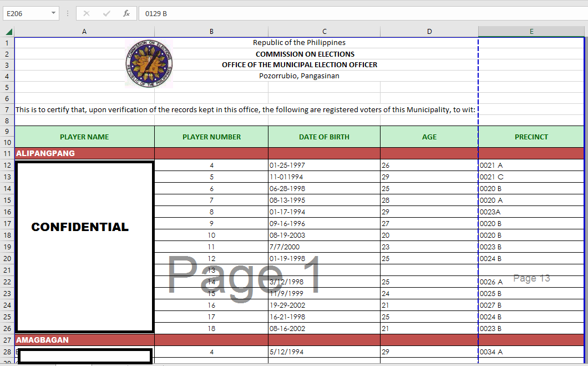Select date cell 08-16-2002
Screen dimensions: 588x366
[325, 328]
